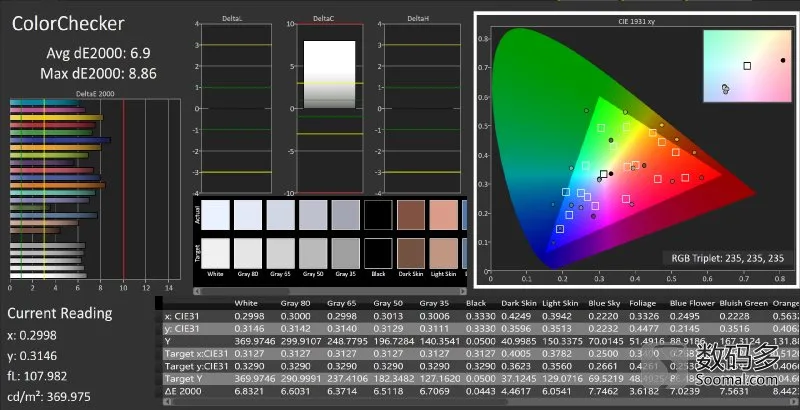Click the Blue Flower column header

pos(692,303)
